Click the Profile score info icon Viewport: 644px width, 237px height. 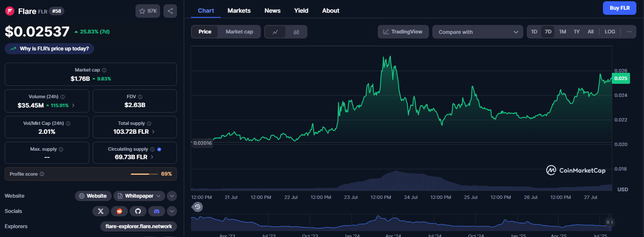42,174
